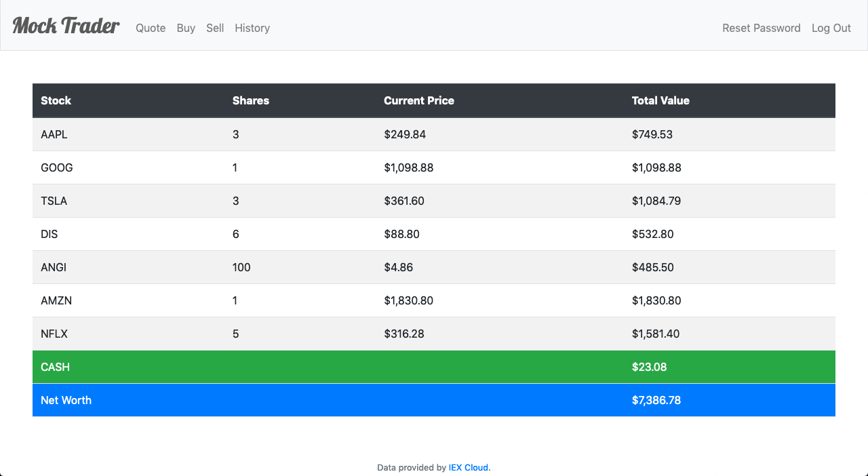Open the Sell page
The height and width of the screenshot is (476, 868).
pos(215,28)
